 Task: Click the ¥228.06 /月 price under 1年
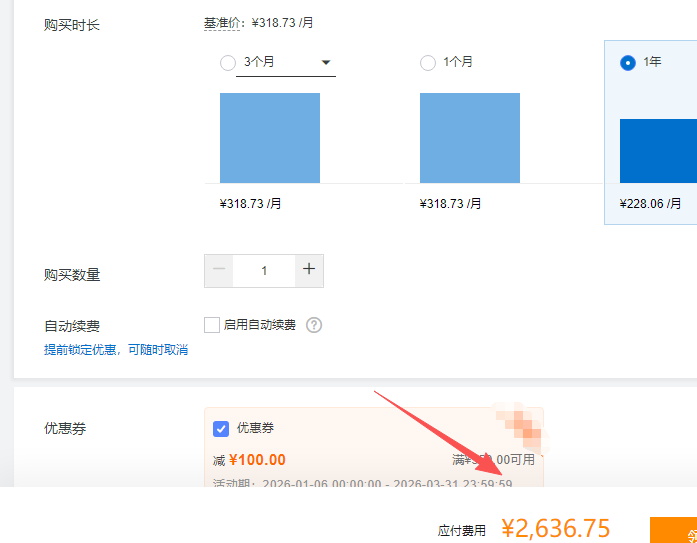pyautogui.click(x=651, y=203)
